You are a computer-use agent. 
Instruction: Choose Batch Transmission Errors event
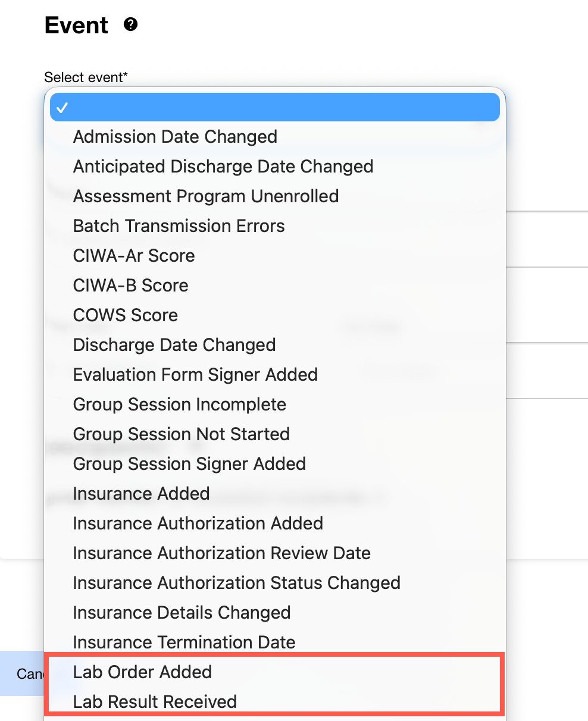pyautogui.click(x=179, y=226)
